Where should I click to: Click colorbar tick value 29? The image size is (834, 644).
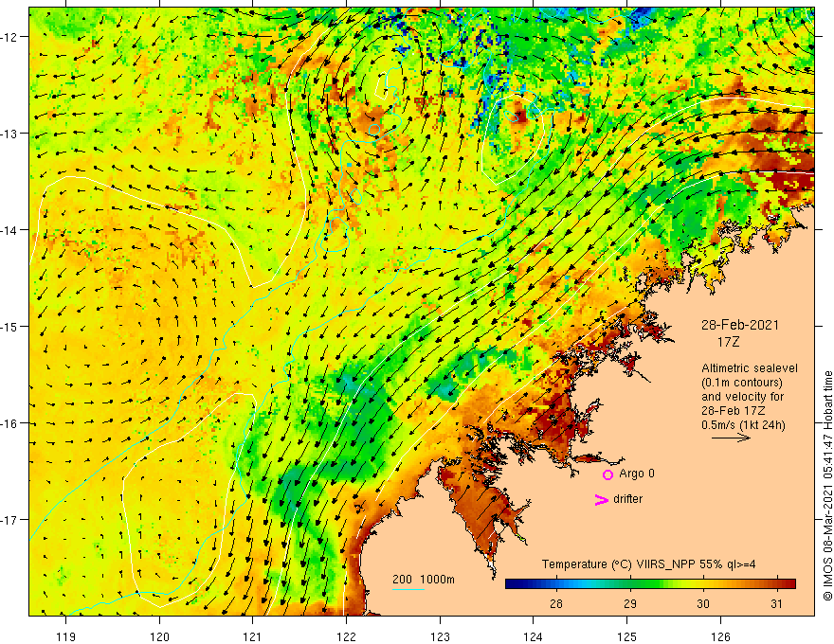(x=629, y=603)
